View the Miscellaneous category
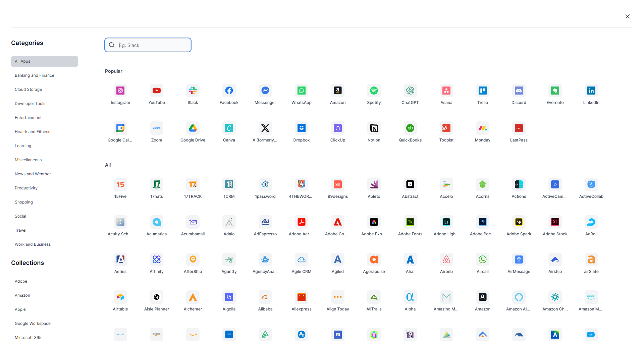The height and width of the screenshot is (346, 644). click(45, 160)
